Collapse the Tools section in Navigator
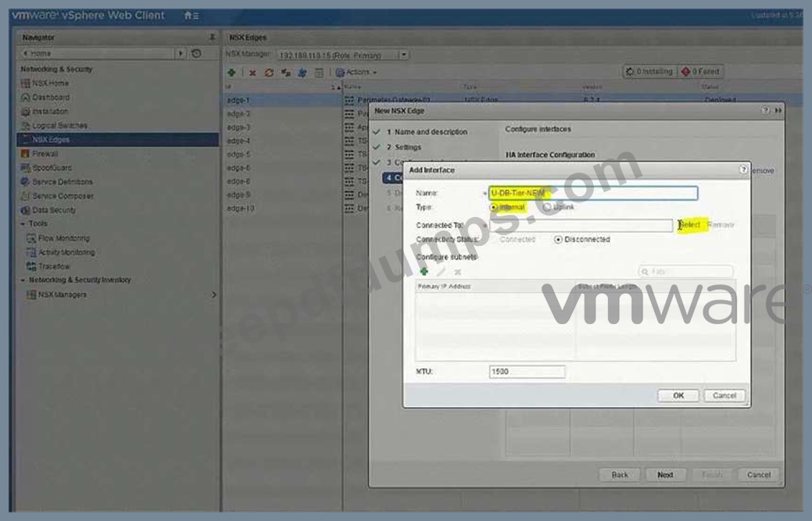 tap(23, 224)
